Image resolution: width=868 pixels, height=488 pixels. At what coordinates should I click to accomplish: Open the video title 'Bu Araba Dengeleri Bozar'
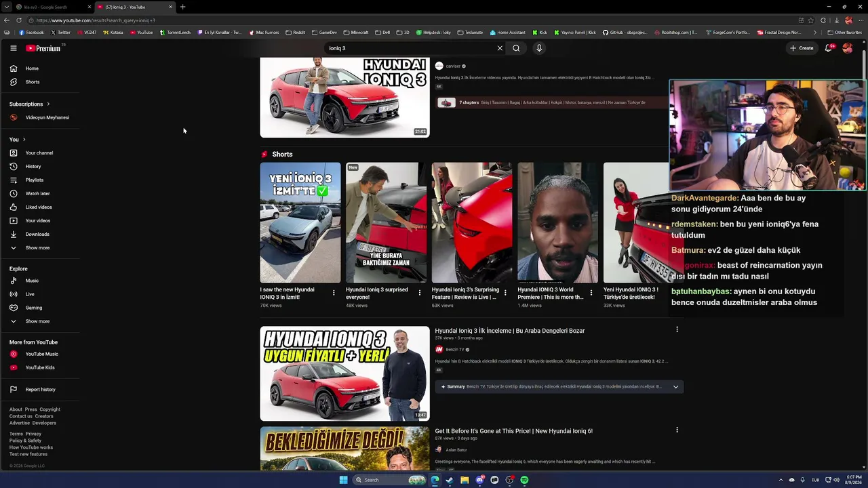pos(510,331)
